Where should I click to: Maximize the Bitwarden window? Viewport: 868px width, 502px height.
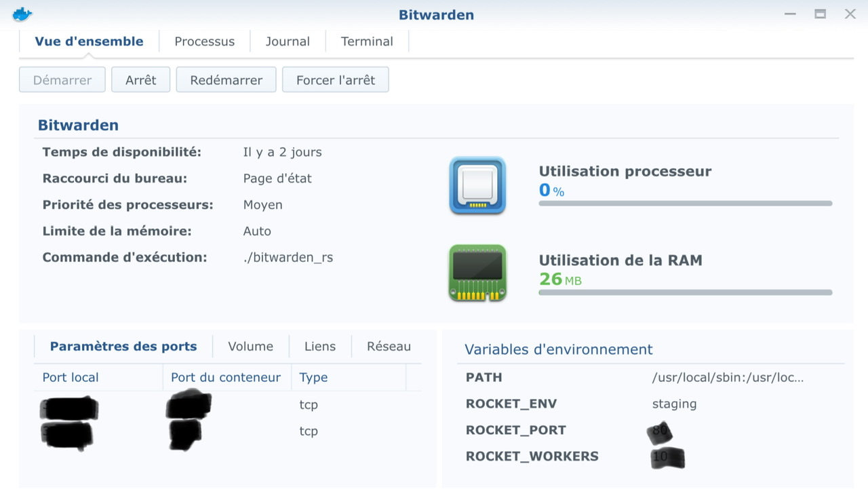tap(820, 14)
